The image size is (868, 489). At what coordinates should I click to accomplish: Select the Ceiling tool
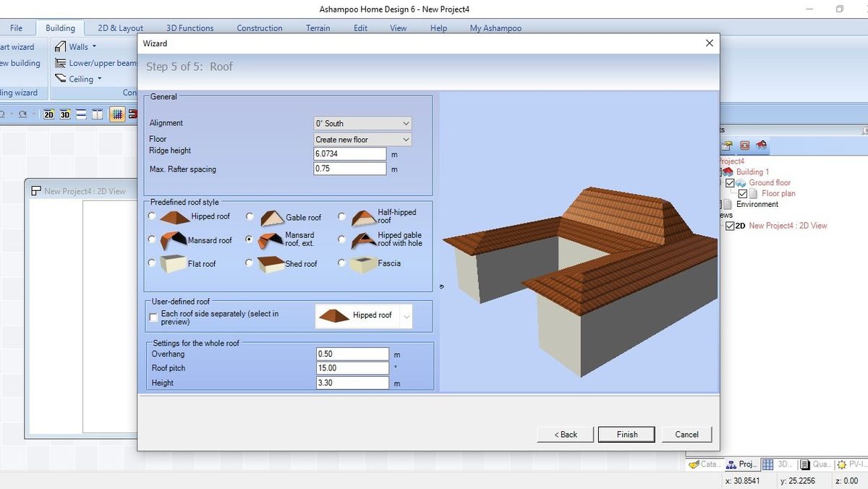[x=82, y=79]
